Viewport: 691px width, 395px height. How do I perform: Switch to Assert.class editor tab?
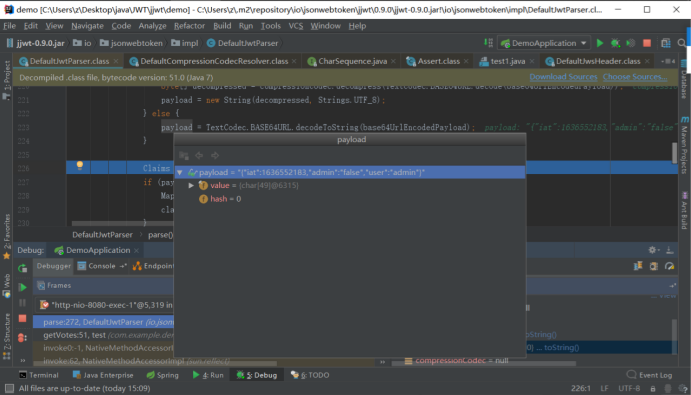pos(438,61)
